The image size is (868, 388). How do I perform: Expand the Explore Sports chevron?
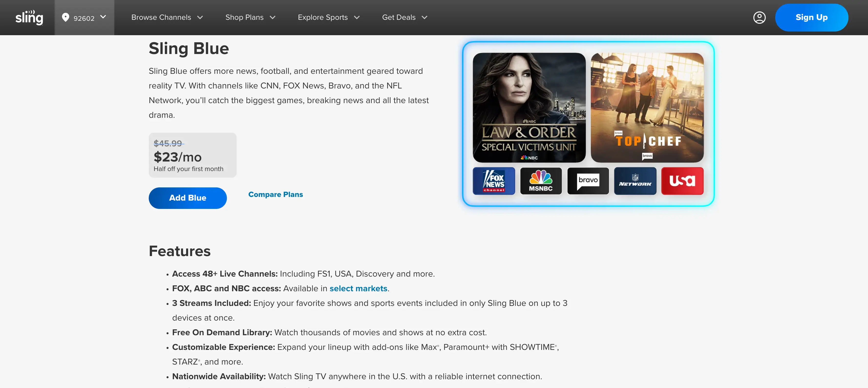357,18
